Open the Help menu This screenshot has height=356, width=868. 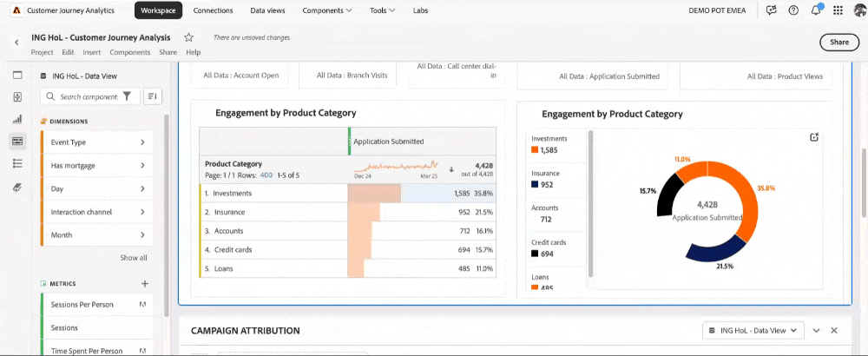click(x=194, y=52)
